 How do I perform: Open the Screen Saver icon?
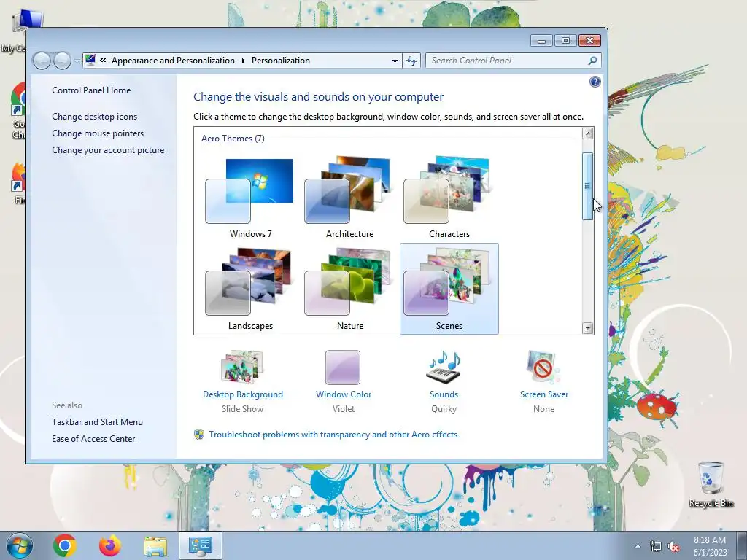[543, 367]
